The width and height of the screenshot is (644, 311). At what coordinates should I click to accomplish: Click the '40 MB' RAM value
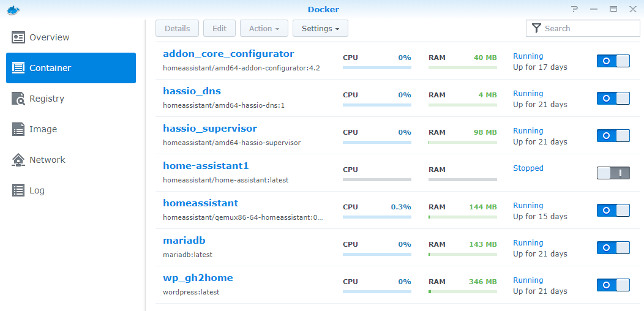pyautogui.click(x=485, y=58)
